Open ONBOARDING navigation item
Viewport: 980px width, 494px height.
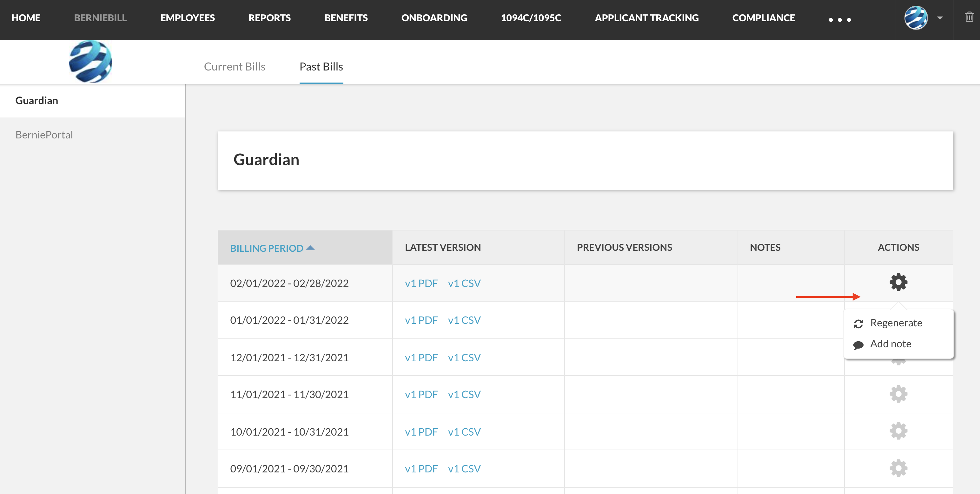click(x=434, y=18)
